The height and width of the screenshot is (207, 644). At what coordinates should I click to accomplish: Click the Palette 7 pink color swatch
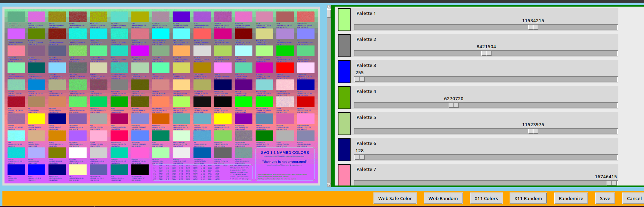344,175
